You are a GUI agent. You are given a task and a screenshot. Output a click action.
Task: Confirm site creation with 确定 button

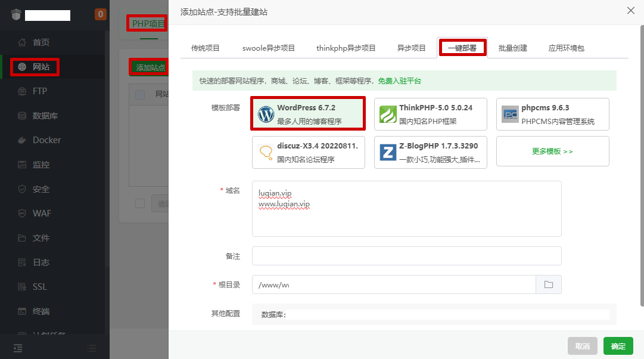pyautogui.click(x=618, y=346)
